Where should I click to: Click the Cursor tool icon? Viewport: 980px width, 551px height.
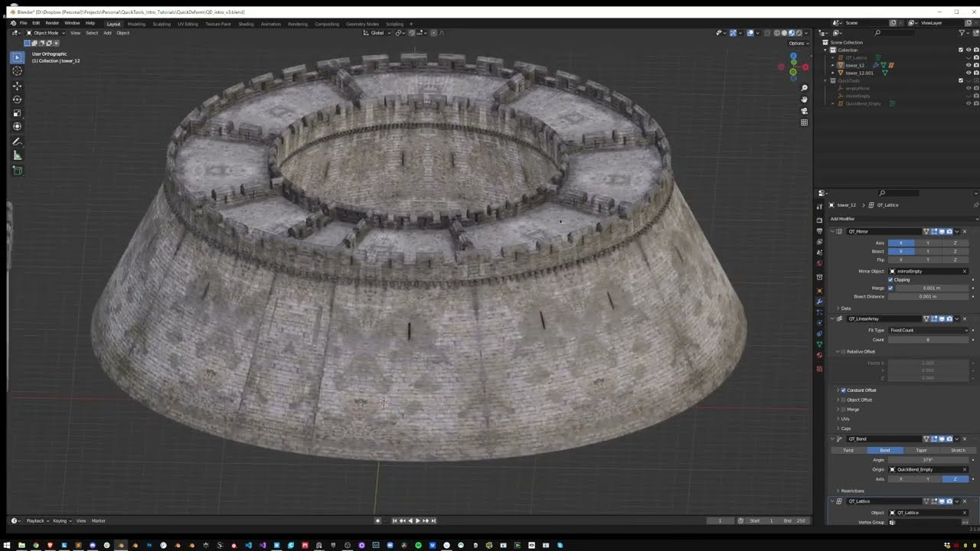pyautogui.click(x=17, y=71)
